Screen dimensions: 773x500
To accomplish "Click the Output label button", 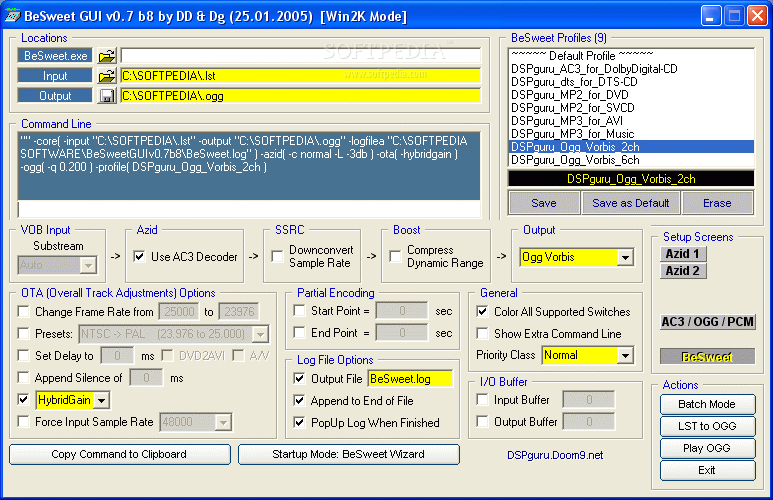I will pyautogui.click(x=55, y=96).
